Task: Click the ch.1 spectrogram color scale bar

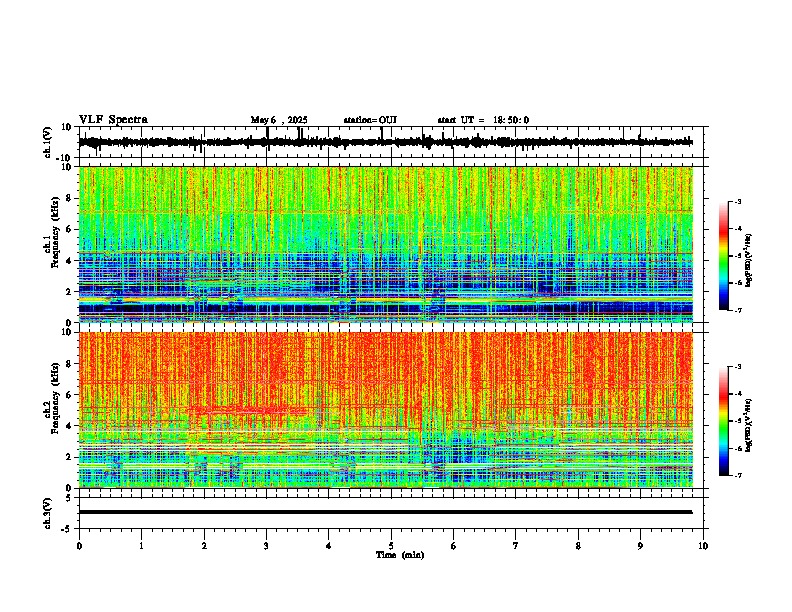Action: (724, 256)
